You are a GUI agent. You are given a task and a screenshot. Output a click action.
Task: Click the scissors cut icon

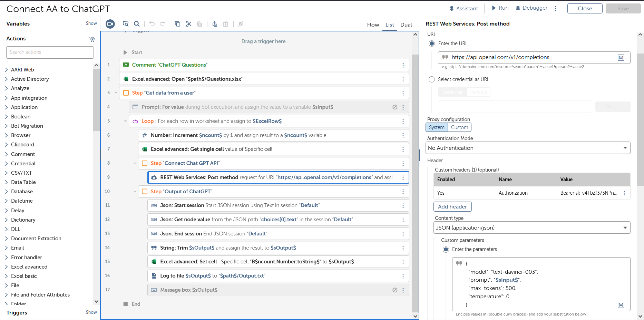click(188, 24)
